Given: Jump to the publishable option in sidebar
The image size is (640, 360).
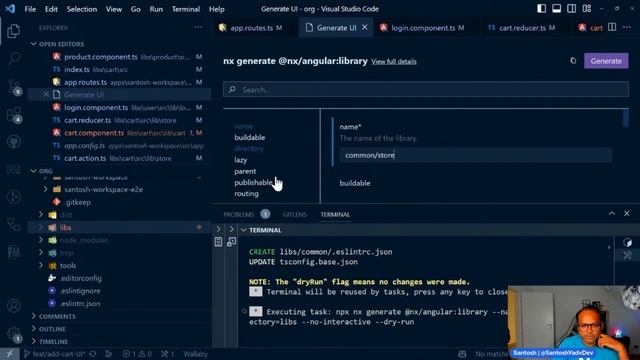Looking at the screenshot, I should coord(253,182).
